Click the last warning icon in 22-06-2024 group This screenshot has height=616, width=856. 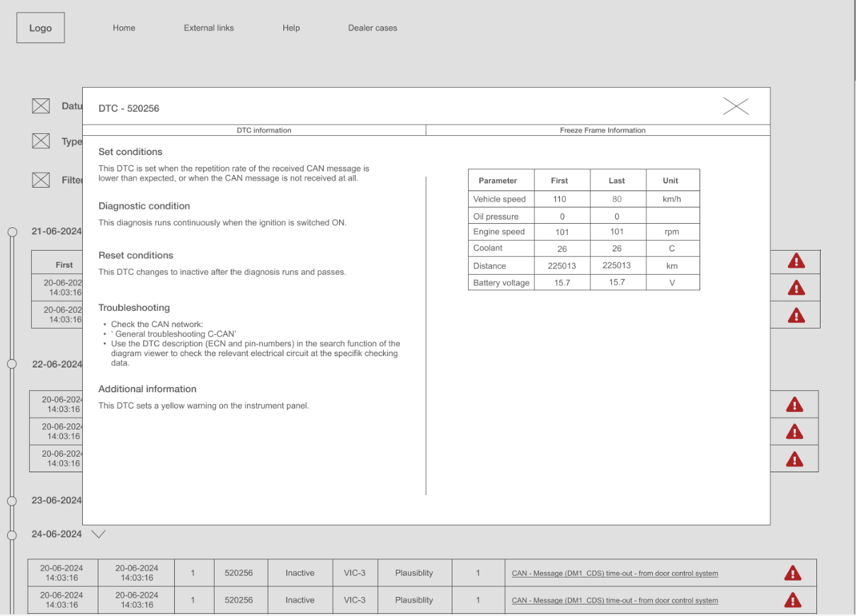(x=794, y=459)
